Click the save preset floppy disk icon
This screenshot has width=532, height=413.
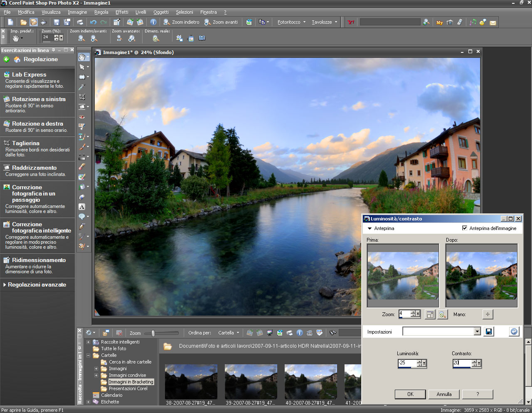click(x=489, y=331)
